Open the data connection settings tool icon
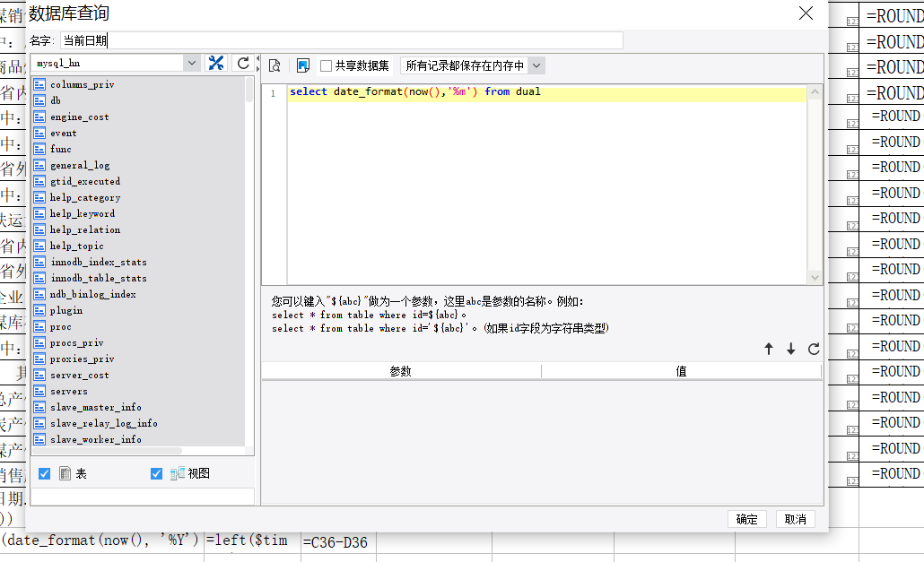The image size is (924, 562). pyautogui.click(x=216, y=63)
